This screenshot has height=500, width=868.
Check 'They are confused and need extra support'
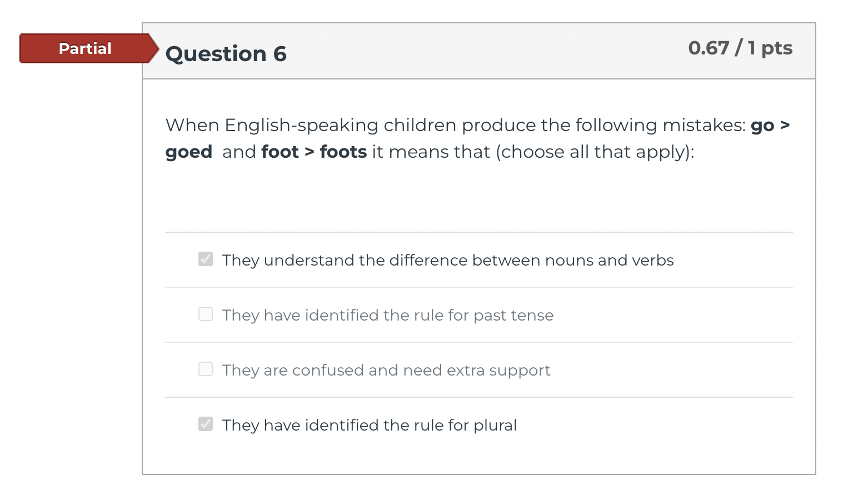tap(205, 369)
